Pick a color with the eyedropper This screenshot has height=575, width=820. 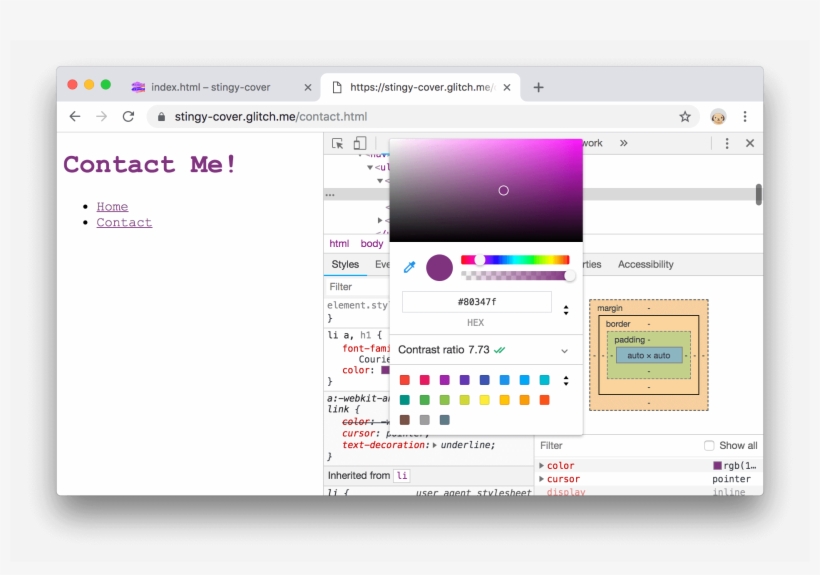[409, 267]
